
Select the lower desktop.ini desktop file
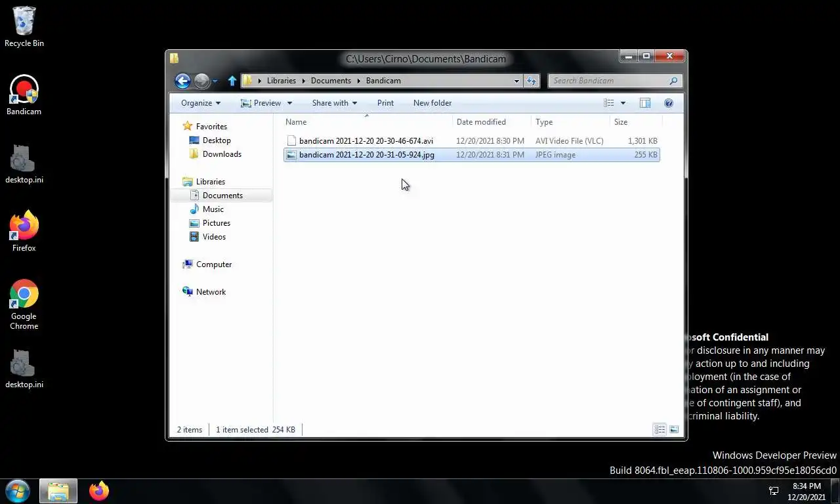pyautogui.click(x=24, y=369)
